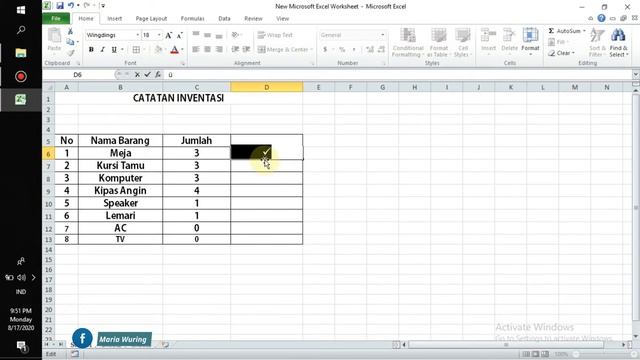
Task: Toggle Underline formatting
Action: [114, 49]
